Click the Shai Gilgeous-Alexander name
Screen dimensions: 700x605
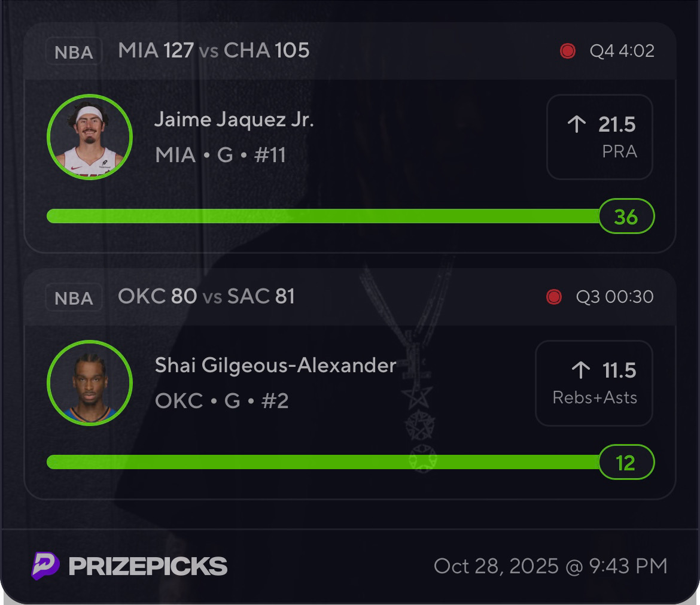coord(275,365)
